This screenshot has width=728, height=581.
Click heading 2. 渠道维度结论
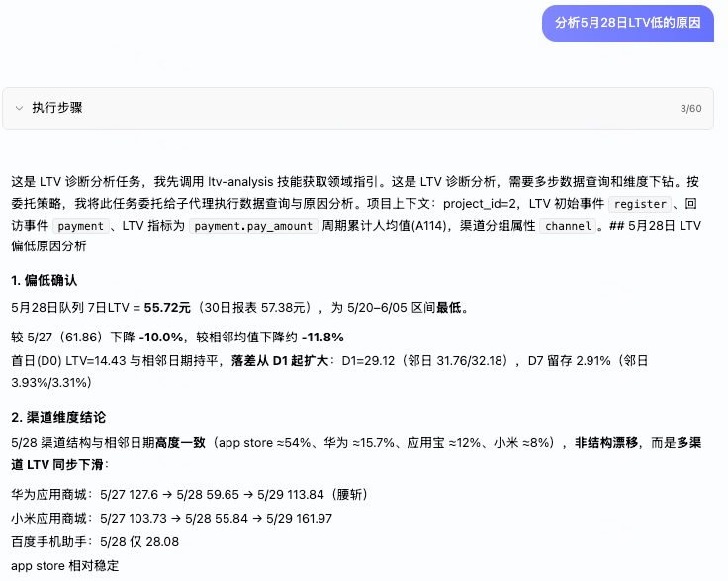pyautogui.click(x=58, y=417)
